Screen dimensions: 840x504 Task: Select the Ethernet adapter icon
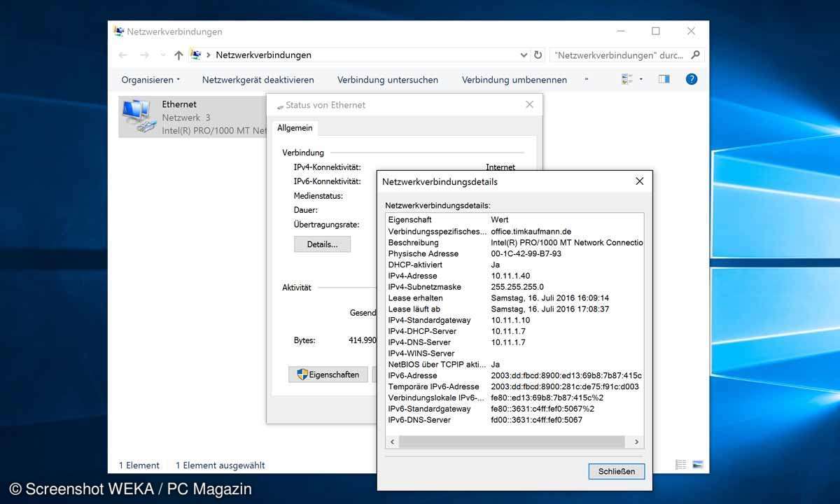[139, 117]
